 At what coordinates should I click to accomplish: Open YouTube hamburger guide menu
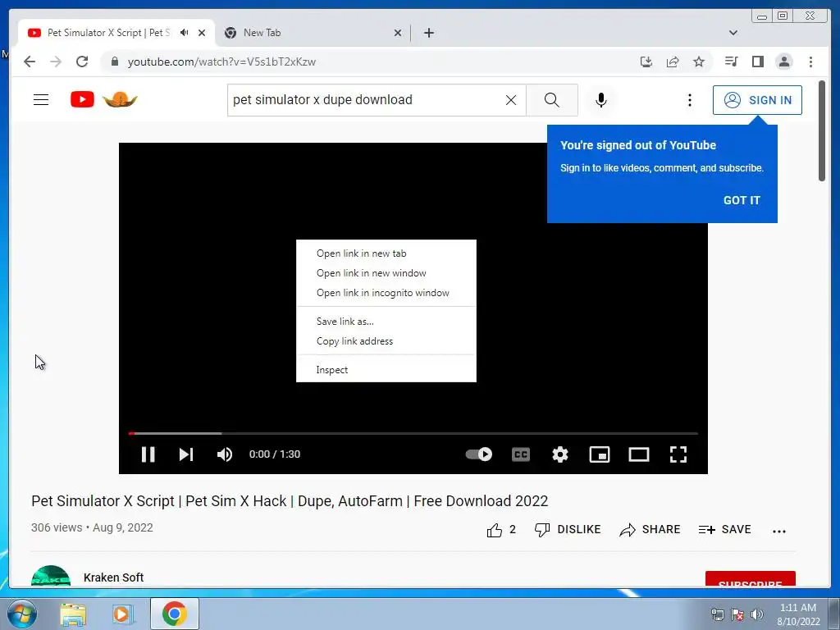click(x=41, y=99)
